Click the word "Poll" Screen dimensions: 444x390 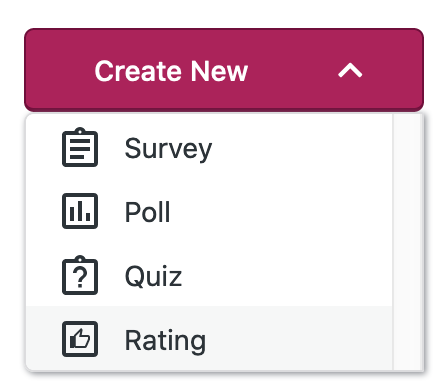tap(147, 212)
